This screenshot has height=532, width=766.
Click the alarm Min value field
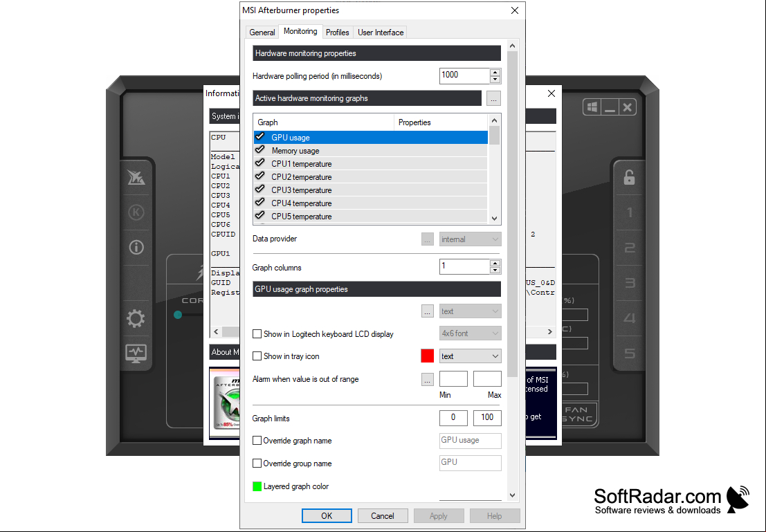pos(453,379)
